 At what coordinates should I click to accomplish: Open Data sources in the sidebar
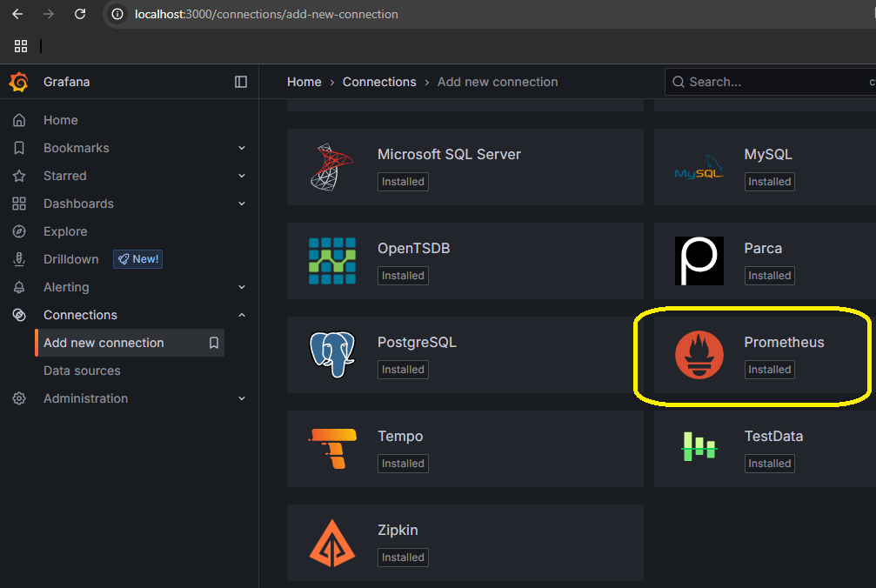point(82,371)
